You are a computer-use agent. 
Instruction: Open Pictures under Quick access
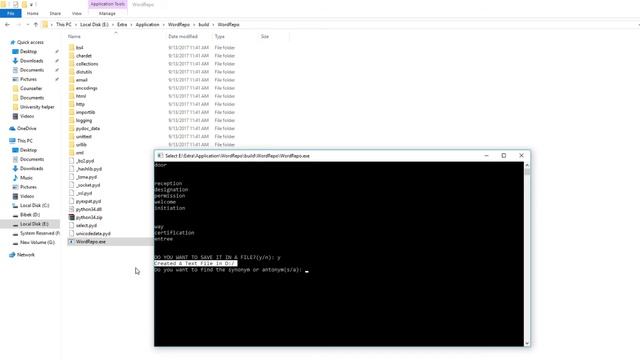pyautogui.click(x=28, y=79)
